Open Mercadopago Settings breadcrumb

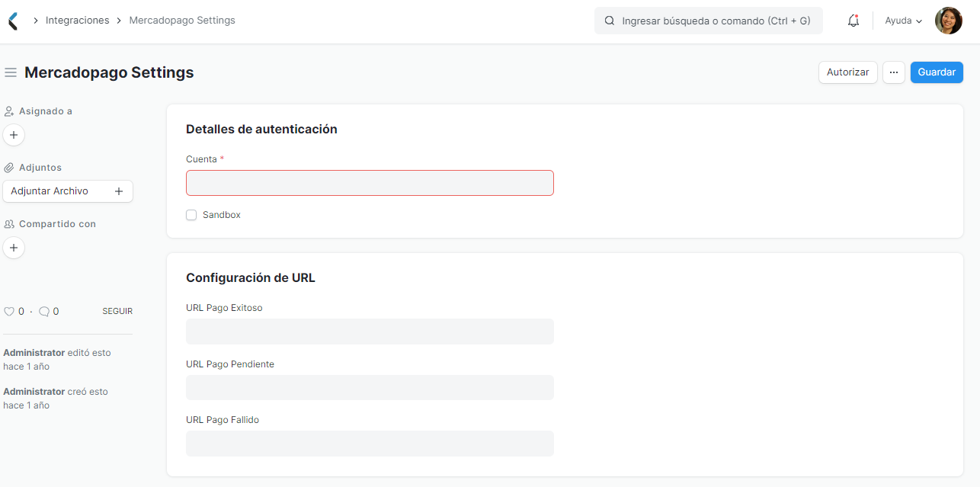tap(182, 21)
